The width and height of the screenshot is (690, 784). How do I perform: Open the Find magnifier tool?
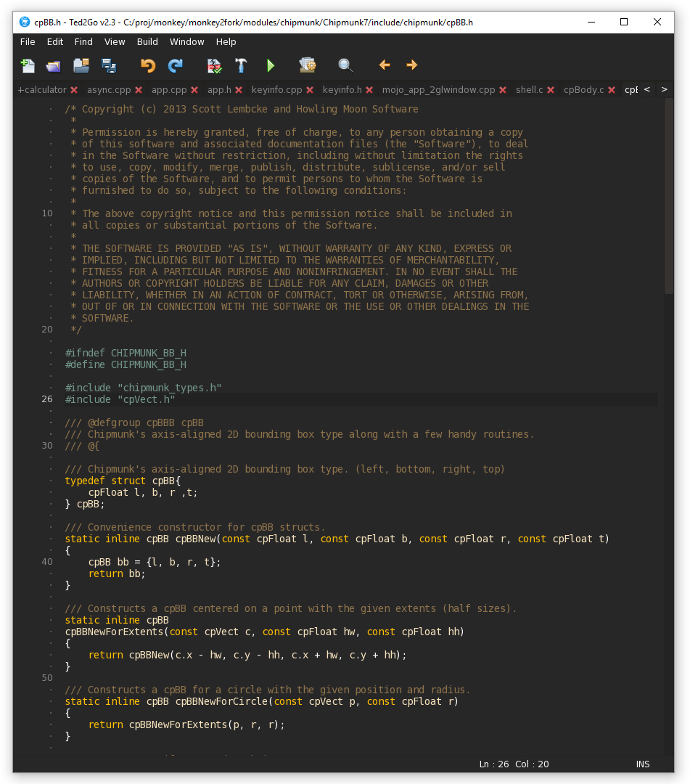click(x=346, y=66)
